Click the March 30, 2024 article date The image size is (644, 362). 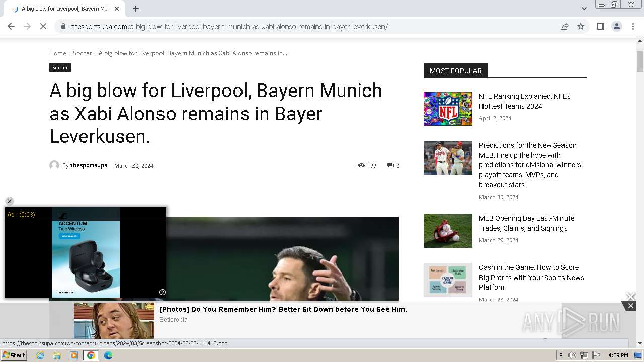[134, 165]
